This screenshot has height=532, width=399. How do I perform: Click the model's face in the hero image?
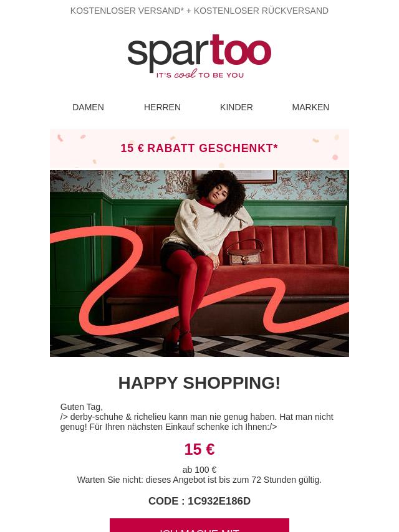[x=220, y=193]
